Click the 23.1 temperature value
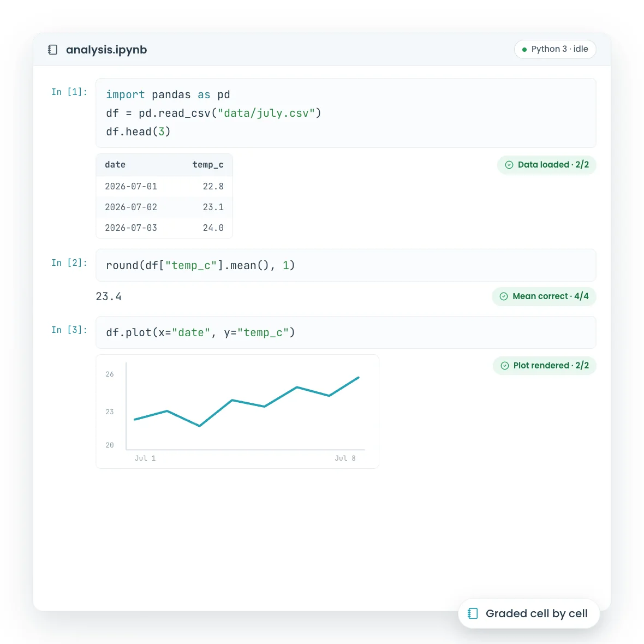This screenshot has height=644, width=644. point(213,207)
